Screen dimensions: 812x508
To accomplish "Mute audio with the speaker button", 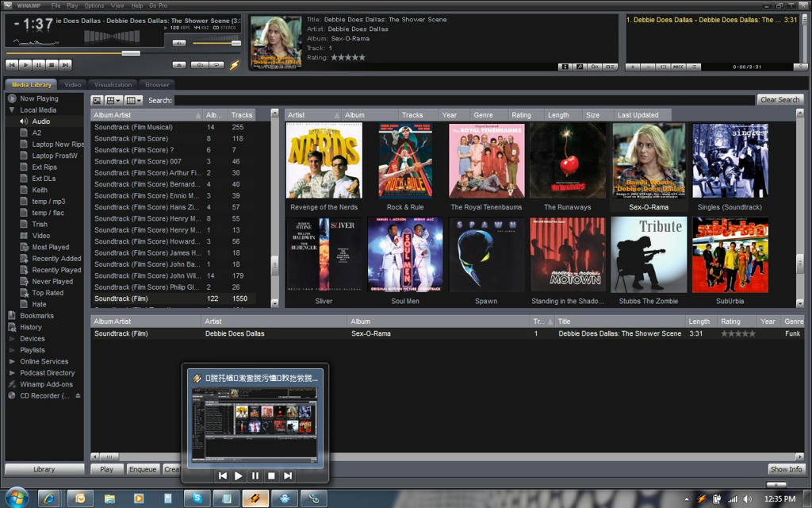I will coord(179,43).
